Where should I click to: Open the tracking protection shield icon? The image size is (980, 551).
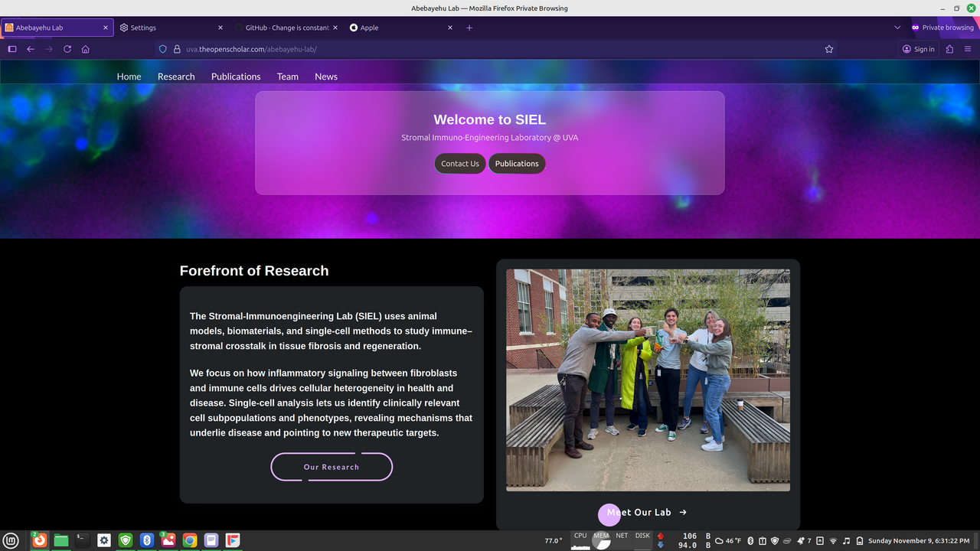click(162, 49)
